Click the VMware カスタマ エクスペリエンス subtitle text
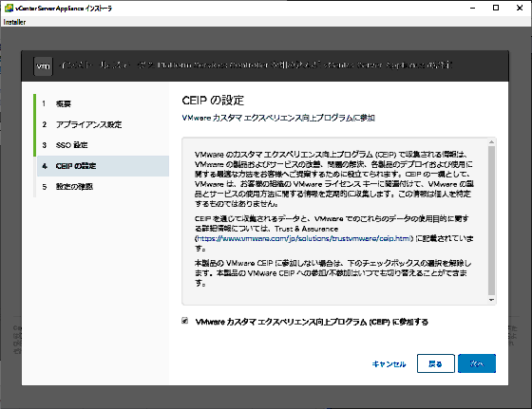This screenshot has width=532, height=409. point(278,118)
